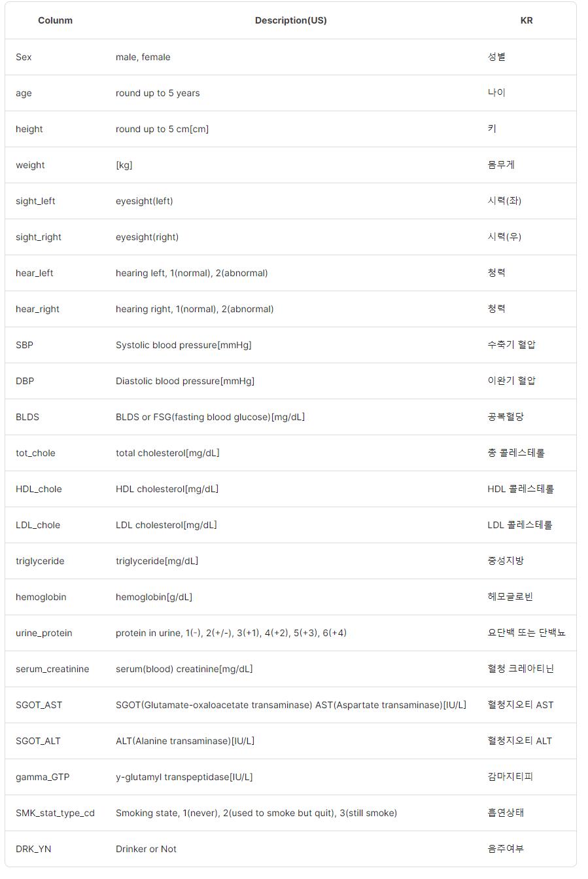Click the Diastolic blood pressure description
Screen dimensions: 588x879
[x=185, y=381]
